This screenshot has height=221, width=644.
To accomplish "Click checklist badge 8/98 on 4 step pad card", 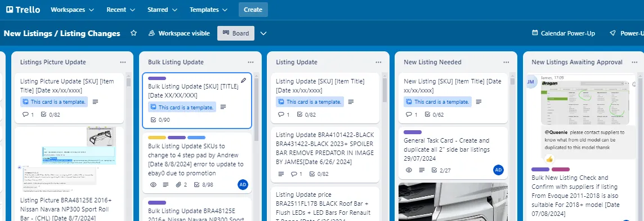I will (203, 185).
